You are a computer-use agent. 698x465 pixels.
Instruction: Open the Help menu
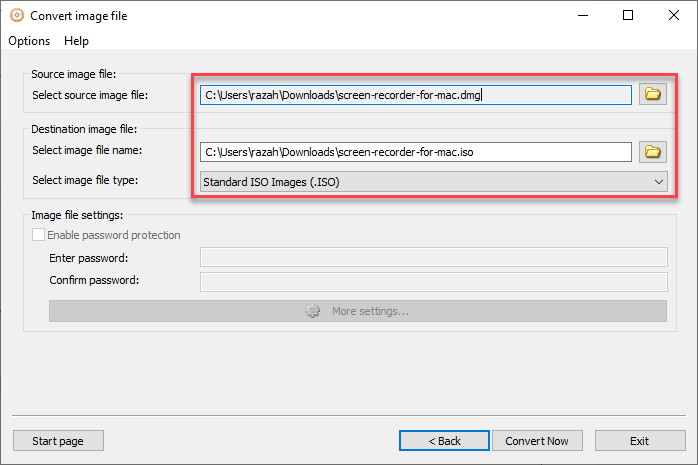click(x=76, y=41)
